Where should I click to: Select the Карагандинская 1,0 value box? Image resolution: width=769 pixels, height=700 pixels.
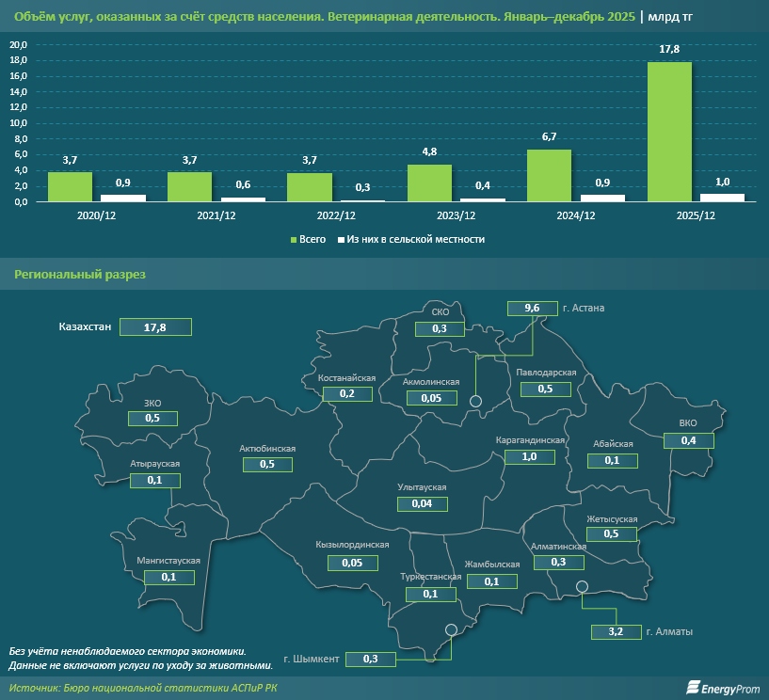pos(530,456)
